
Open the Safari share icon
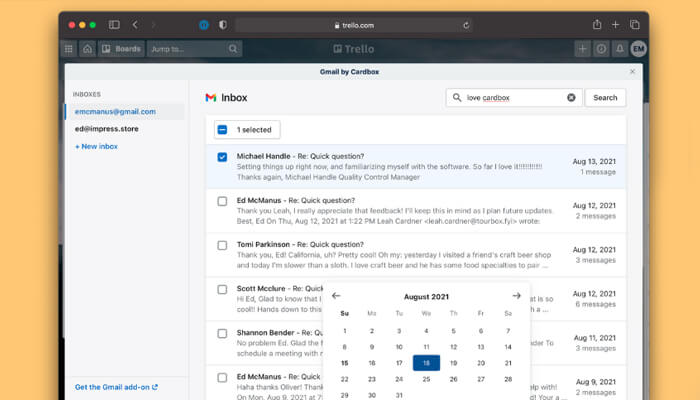[x=597, y=25]
